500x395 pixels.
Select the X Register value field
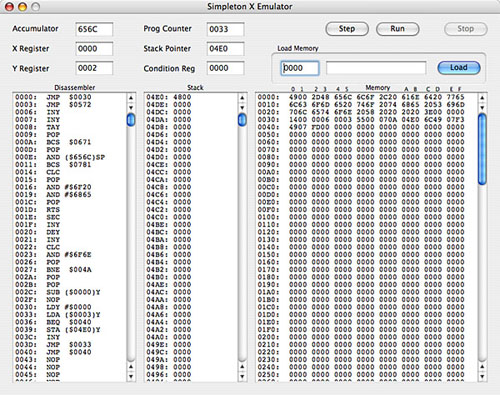(x=94, y=49)
